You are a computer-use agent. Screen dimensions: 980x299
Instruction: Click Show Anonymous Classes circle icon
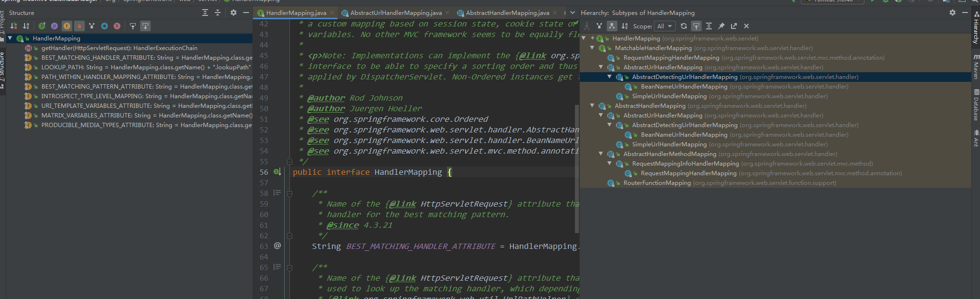click(x=105, y=26)
